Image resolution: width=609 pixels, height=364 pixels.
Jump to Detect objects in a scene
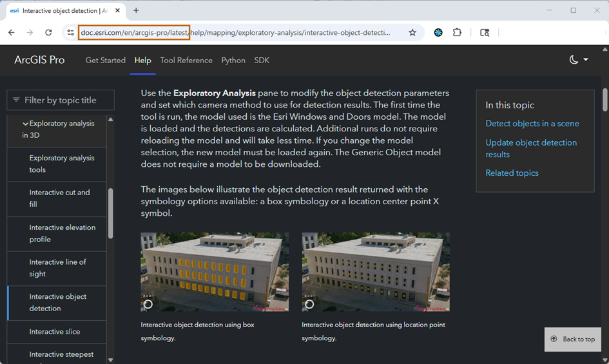point(532,124)
